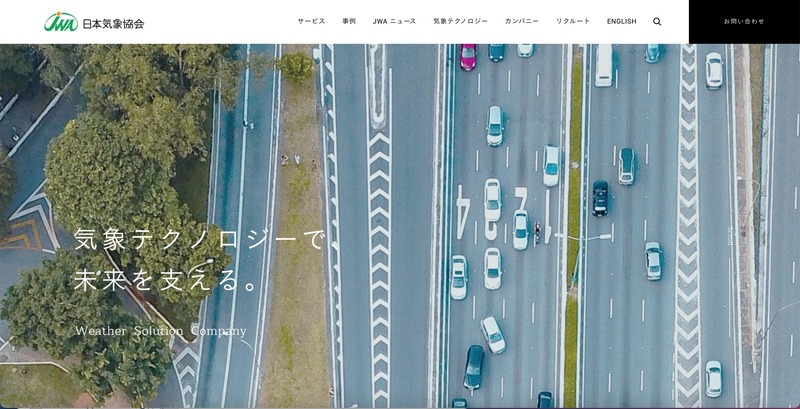Click the Weather Solution Company tagline
This screenshot has height=409, width=800.
click(x=160, y=331)
